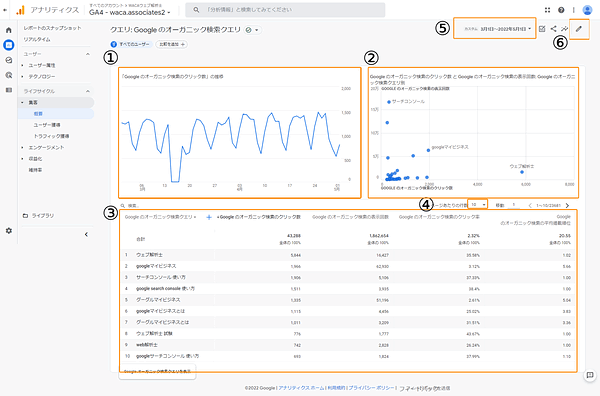Viewport: 600px width, 396px height.
Task: Click the plus icon in table header
Action: point(209,217)
